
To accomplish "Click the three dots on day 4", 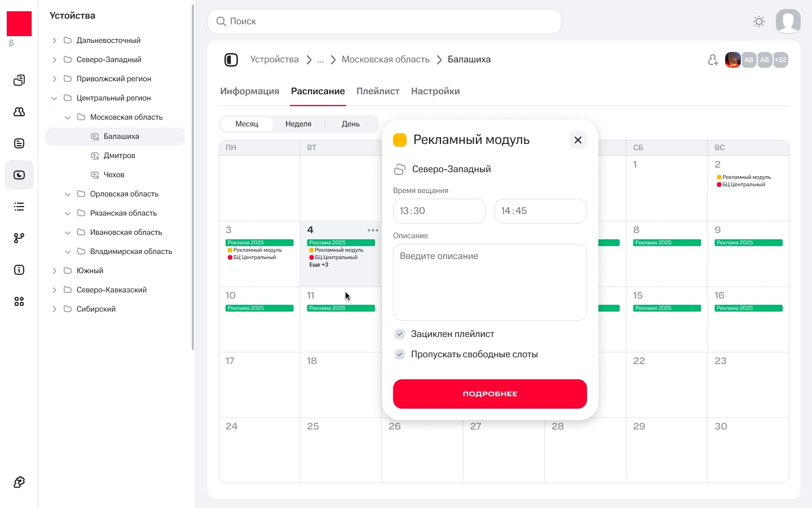I will pyautogui.click(x=373, y=230).
